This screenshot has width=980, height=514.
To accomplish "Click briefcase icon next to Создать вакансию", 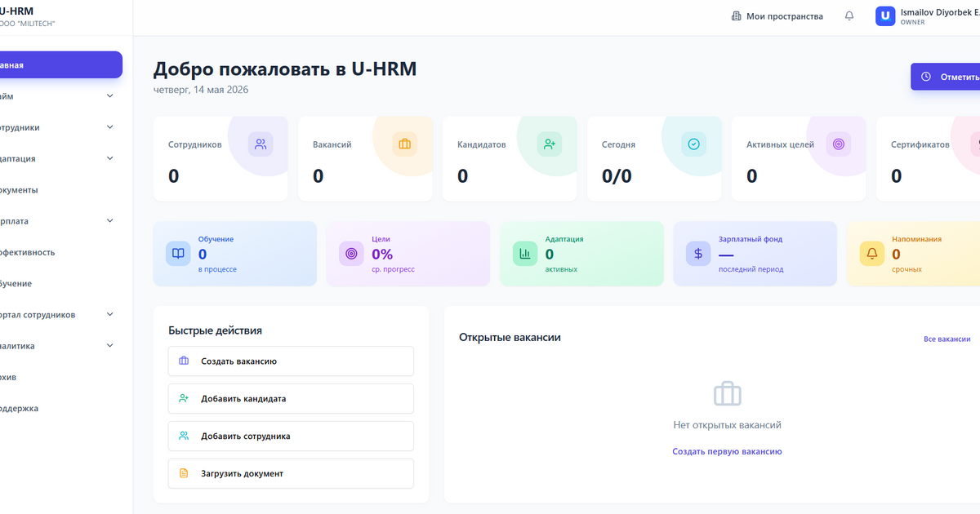I will pyautogui.click(x=184, y=361).
